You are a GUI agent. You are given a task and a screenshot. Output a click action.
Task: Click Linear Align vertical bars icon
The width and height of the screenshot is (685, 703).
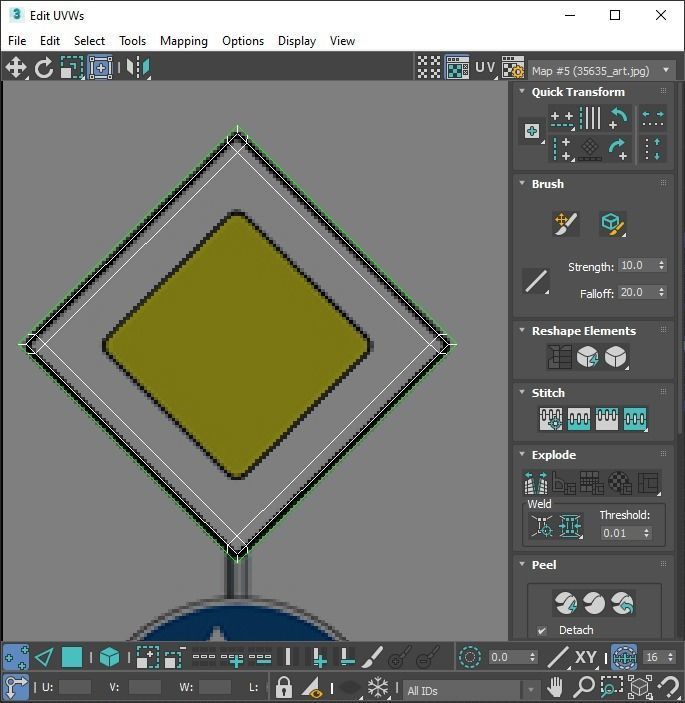coord(590,118)
